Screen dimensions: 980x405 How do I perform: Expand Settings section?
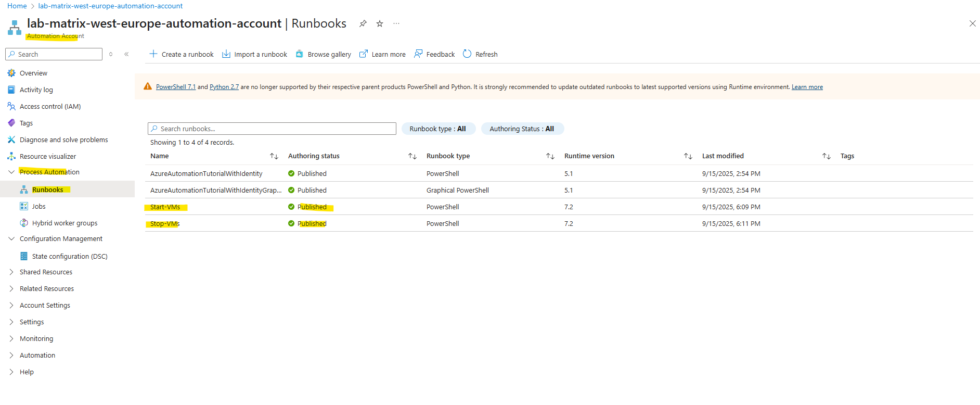11,322
